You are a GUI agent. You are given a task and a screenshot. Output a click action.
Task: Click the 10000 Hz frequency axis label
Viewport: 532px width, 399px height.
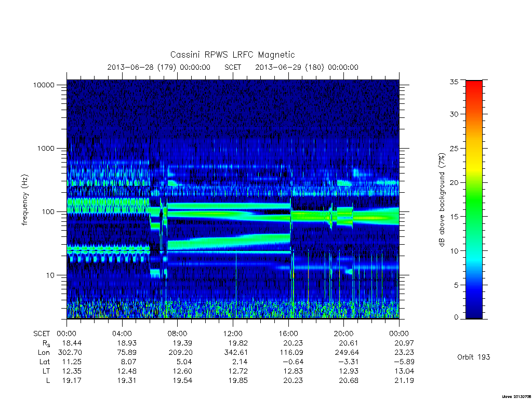point(44,85)
